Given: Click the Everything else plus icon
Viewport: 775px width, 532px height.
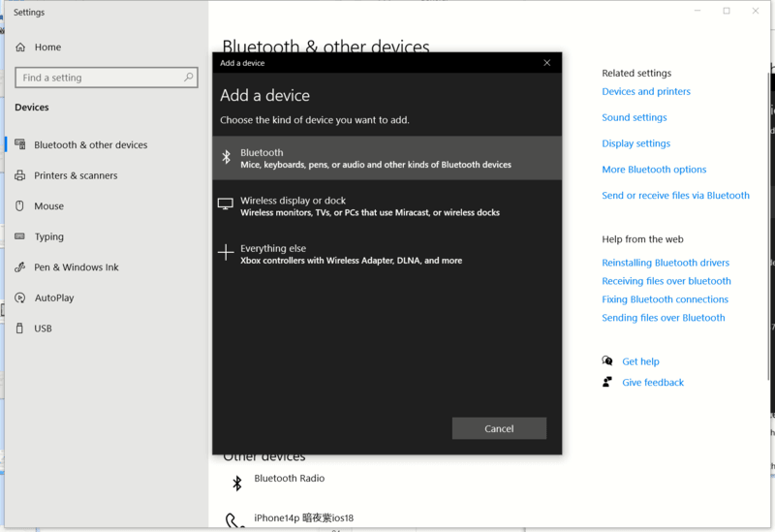Looking at the screenshot, I should coord(225,253).
